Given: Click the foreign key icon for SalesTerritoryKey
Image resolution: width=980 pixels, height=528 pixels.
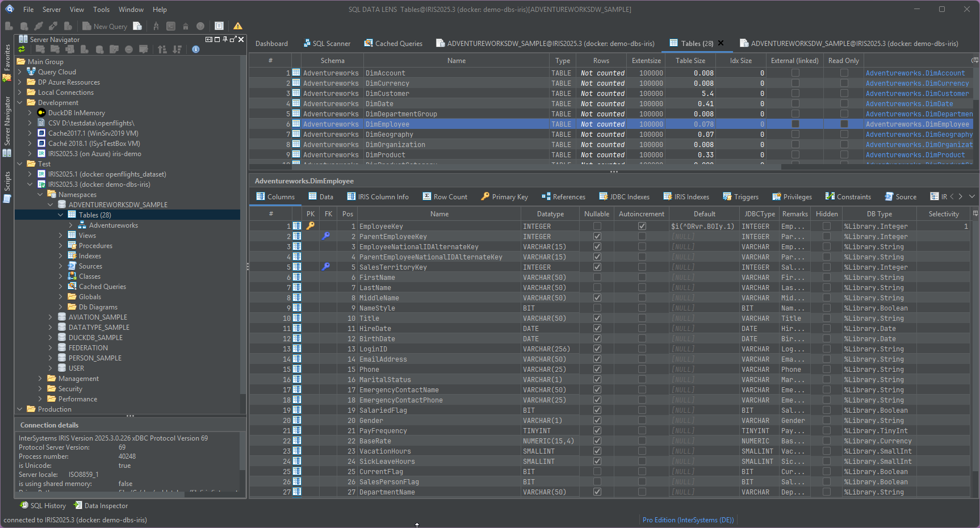Looking at the screenshot, I should (x=326, y=267).
